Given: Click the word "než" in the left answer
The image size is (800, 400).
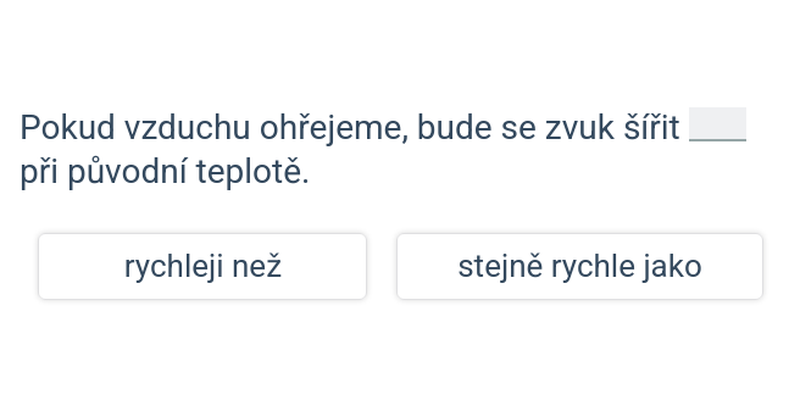Looking at the screenshot, I should (x=256, y=266).
